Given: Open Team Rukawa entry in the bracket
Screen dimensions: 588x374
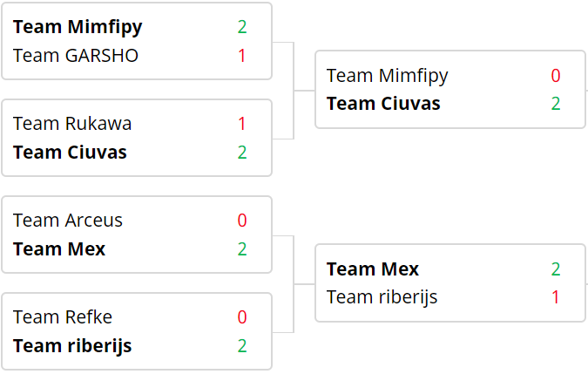Looking at the screenshot, I should point(72,124).
